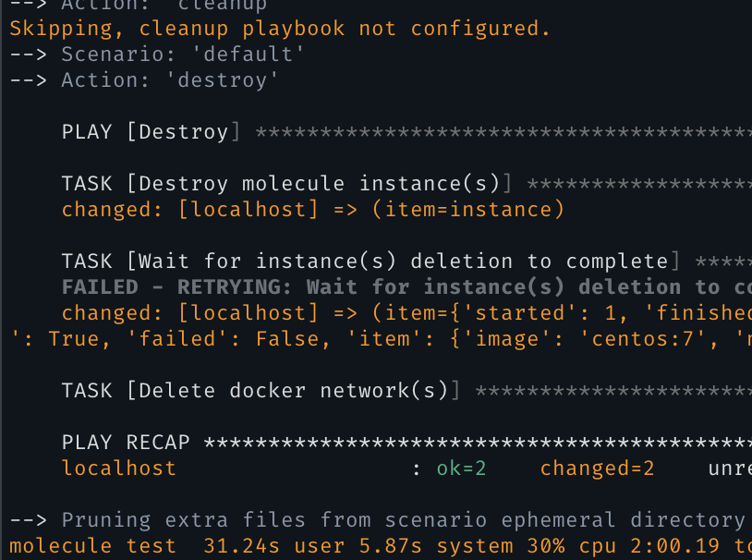Click the Scenario: 'default' line
The height and width of the screenshot is (560, 752).
click(157, 55)
